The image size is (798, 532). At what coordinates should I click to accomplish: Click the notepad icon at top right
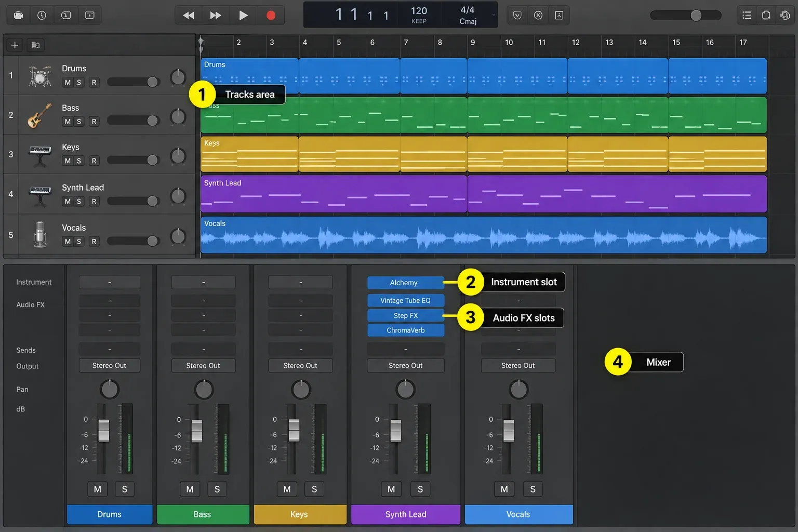[x=766, y=15]
